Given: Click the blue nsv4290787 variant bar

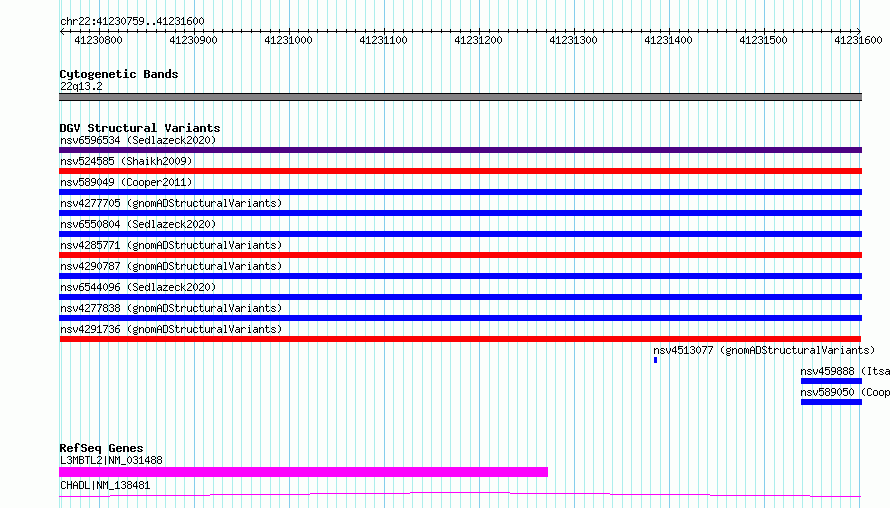Looking at the screenshot, I should click(460, 276).
